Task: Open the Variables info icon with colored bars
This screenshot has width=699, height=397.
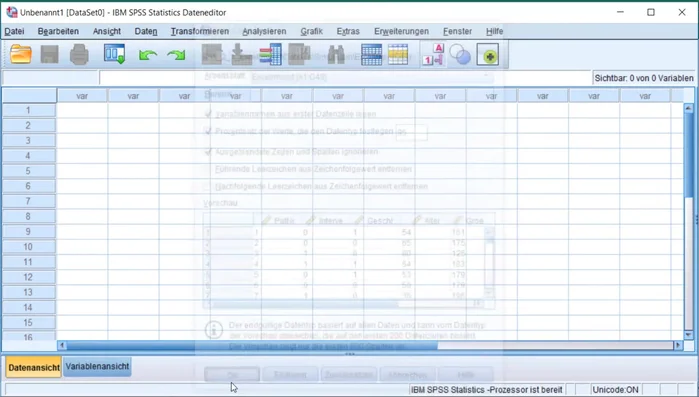Action: click(270, 54)
